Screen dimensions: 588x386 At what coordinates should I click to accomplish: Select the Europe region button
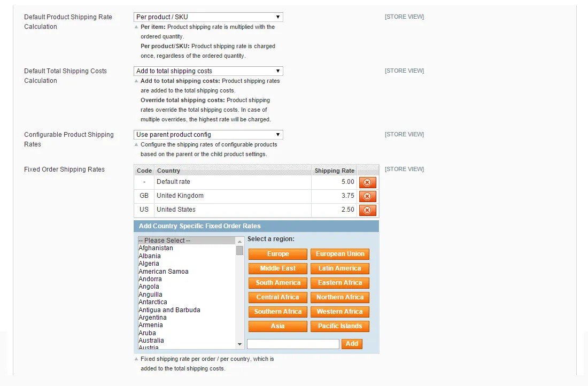[x=278, y=254]
